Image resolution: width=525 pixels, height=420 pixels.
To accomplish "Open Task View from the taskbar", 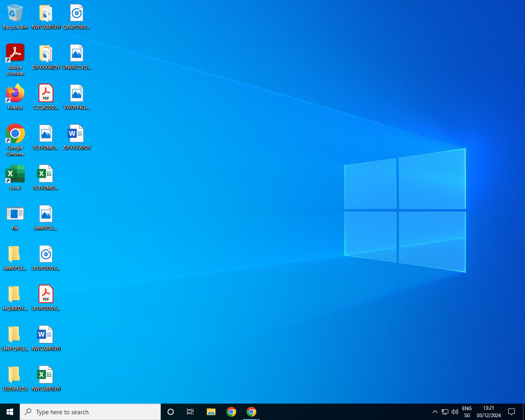I will [x=190, y=412].
